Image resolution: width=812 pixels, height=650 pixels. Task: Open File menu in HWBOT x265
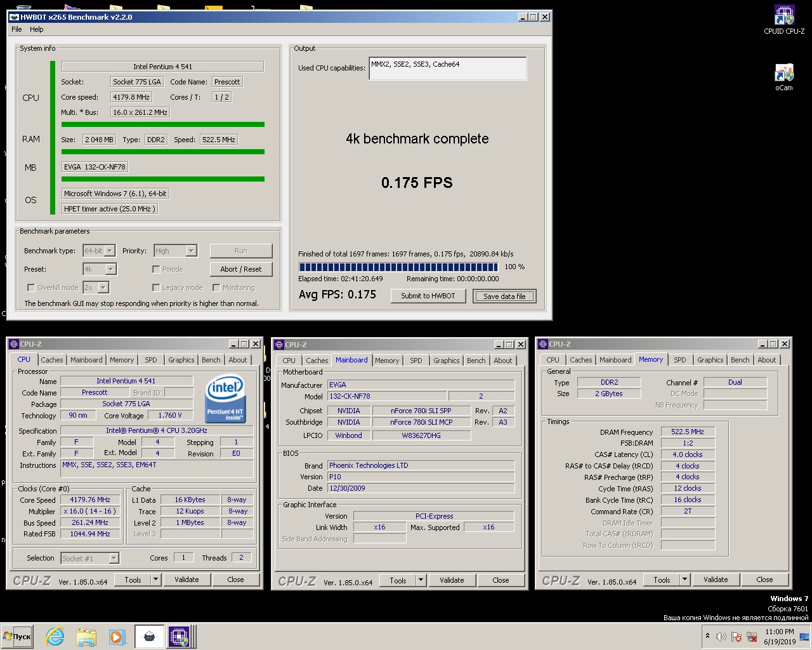click(17, 29)
